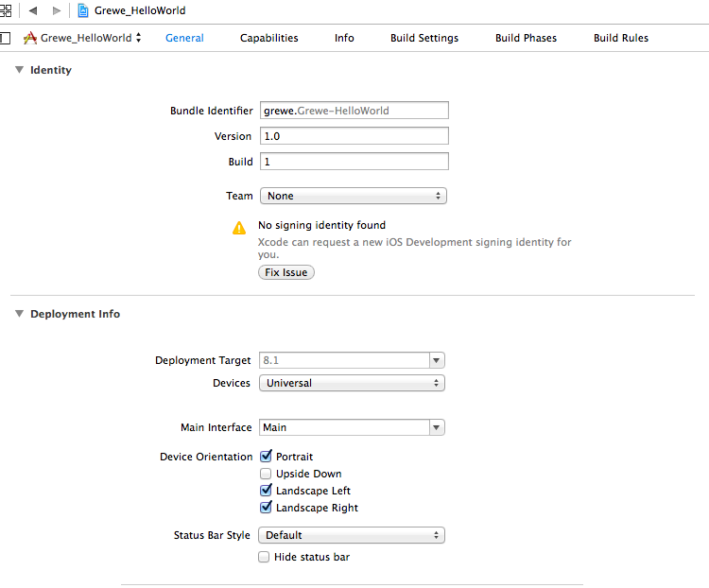Image resolution: width=709 pixels, height=588 pixels.
Task: Toggle the targets list sidebar icon
Action: [x=5, y=38]
